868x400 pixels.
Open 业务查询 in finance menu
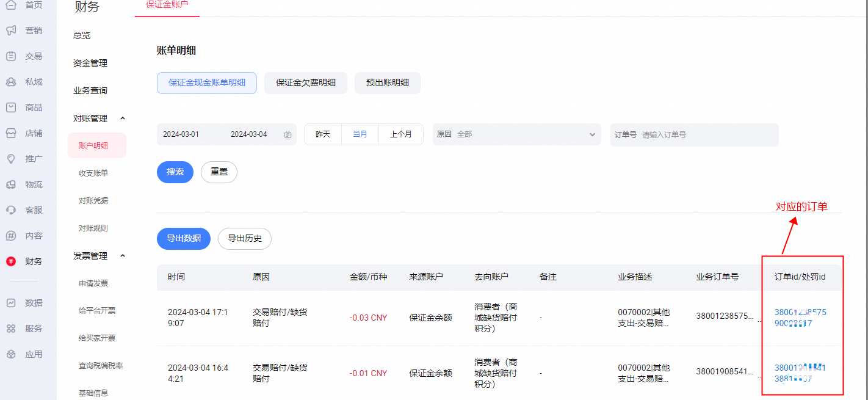[x=90, y=90]
